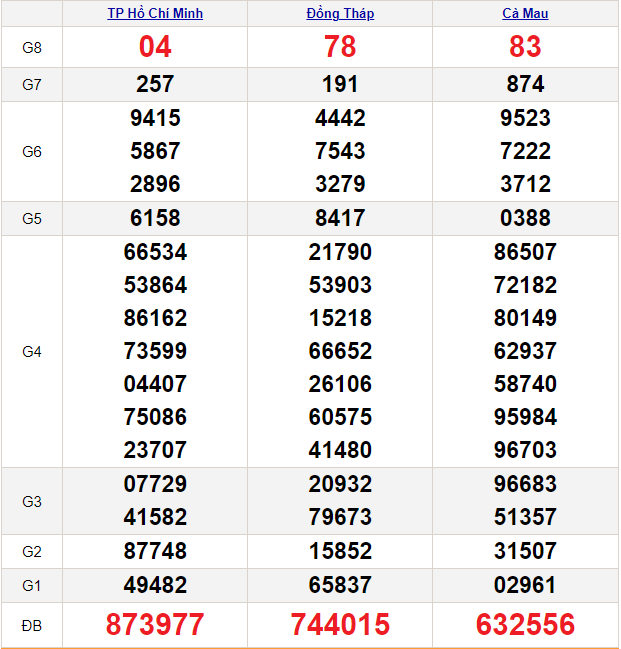Image resolution: width=621 pixels, height=649 pixels.
Task: Click the special prize 744015
Action: (x=340, y=624)
